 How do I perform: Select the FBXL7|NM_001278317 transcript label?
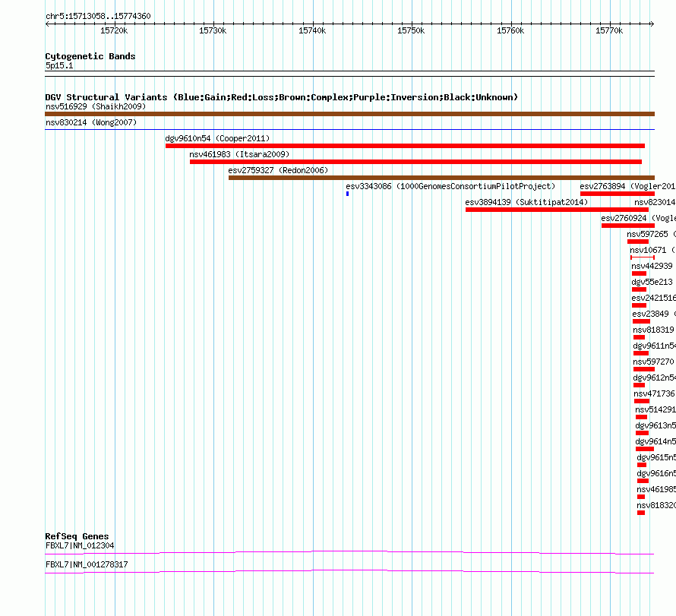(87, 564)
